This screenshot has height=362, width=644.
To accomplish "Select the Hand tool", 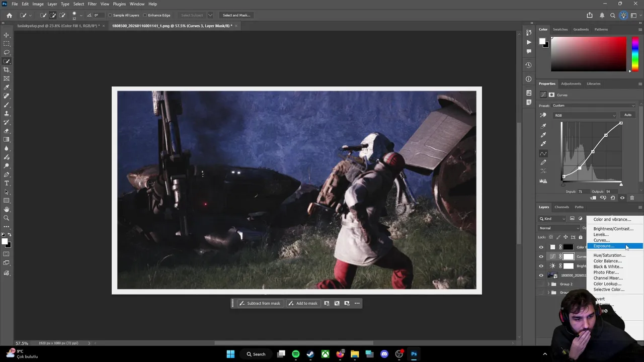I will pyautogui.click(x=7, y=209).
